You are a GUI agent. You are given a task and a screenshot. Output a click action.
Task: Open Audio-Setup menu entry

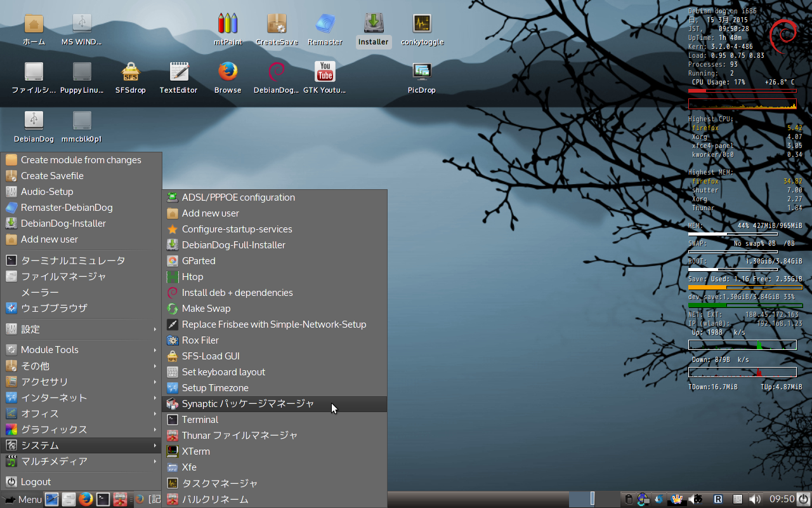81,192
